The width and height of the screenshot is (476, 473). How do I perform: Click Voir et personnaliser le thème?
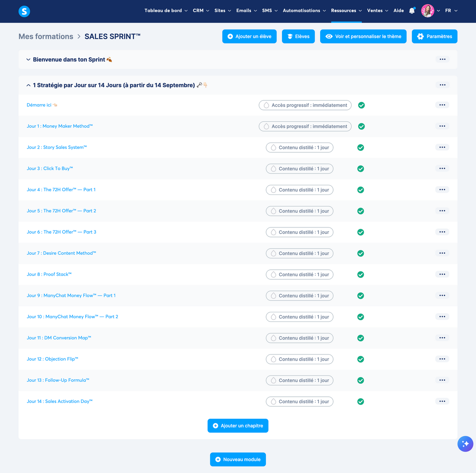click(363, 37)
